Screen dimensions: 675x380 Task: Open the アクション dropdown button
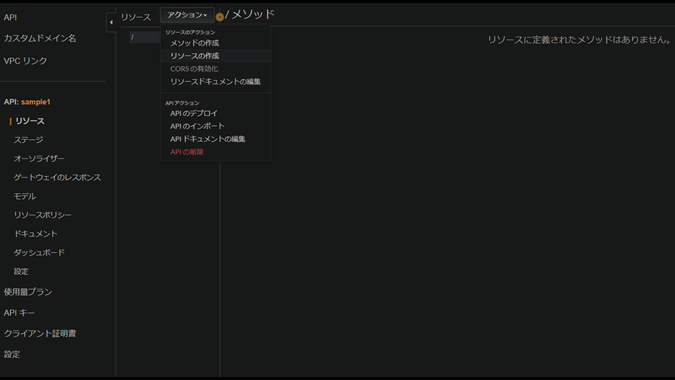click(187, 15)
